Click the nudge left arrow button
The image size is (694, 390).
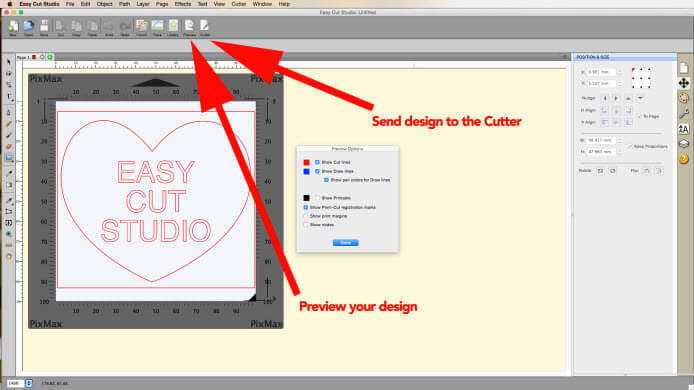tap(605, 98)
